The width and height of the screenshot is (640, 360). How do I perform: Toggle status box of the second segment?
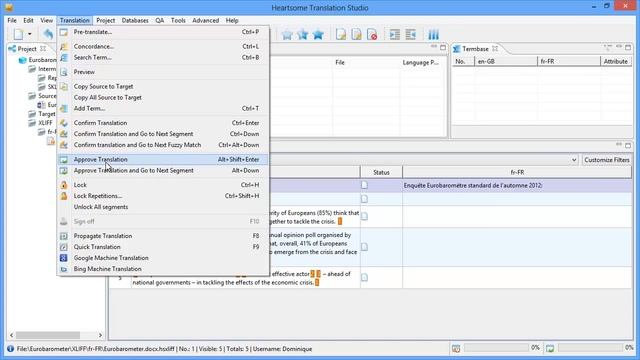364,199
